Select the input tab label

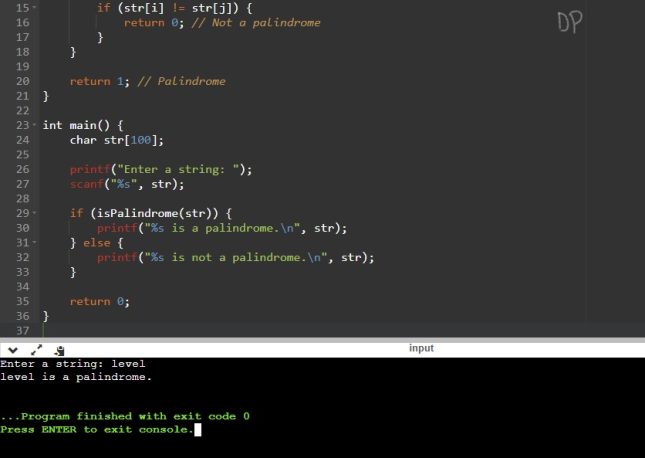421,348
